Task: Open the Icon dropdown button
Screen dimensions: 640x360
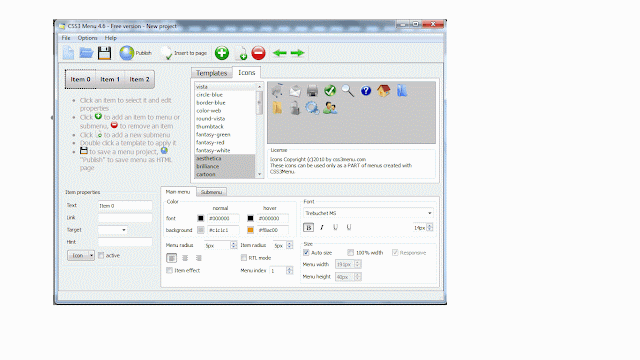Action: pyautogui.click(x=81, y=256)
